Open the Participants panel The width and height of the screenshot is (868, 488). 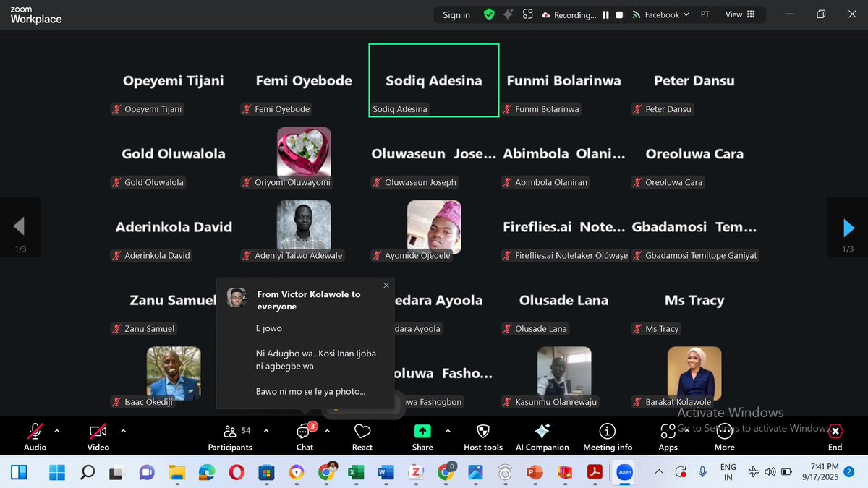point(230,436)
